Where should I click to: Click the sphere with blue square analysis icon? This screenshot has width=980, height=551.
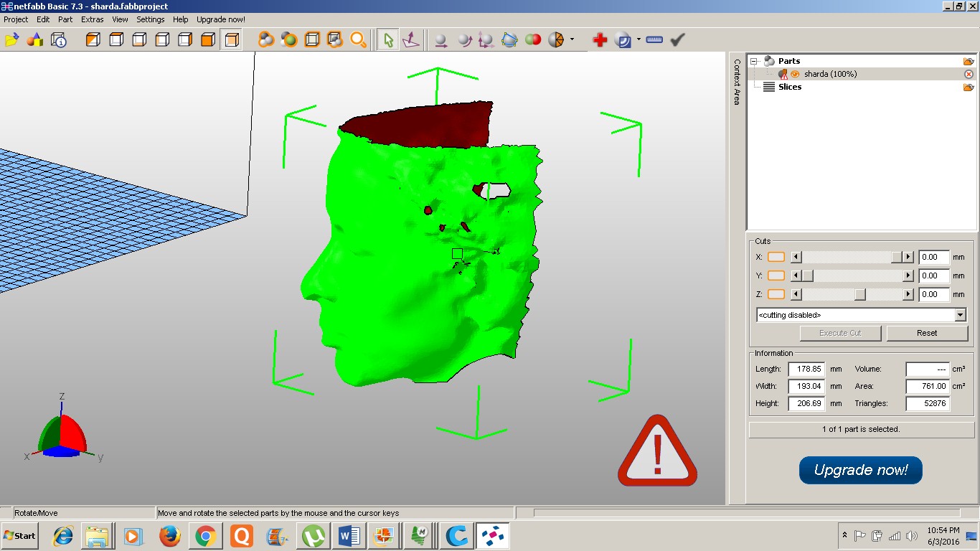[623, 40]
